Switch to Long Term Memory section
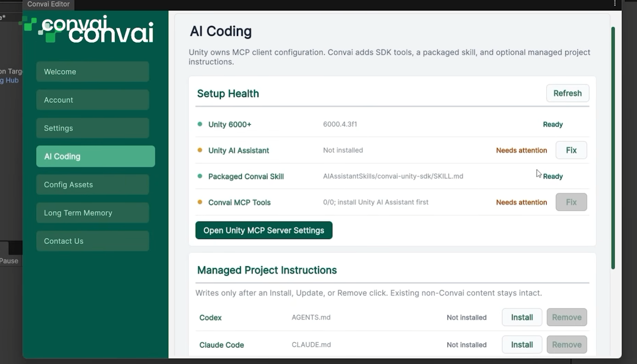 click(93, 213)
